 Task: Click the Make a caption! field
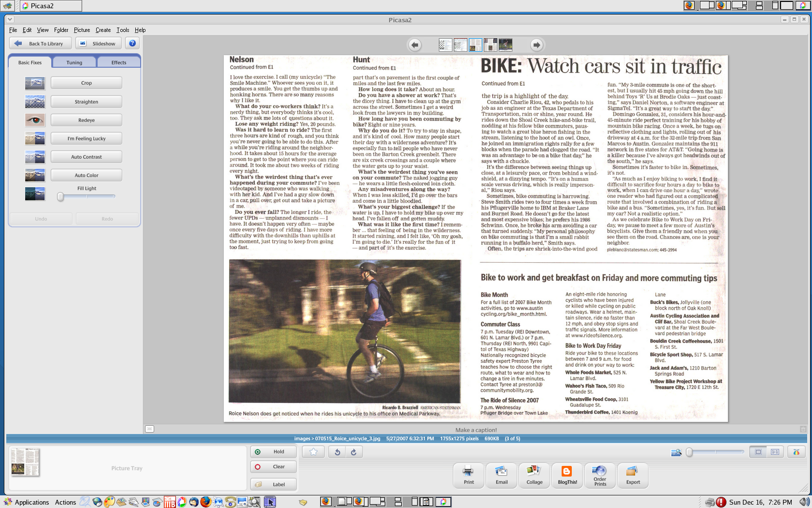(x=476, y=430)
